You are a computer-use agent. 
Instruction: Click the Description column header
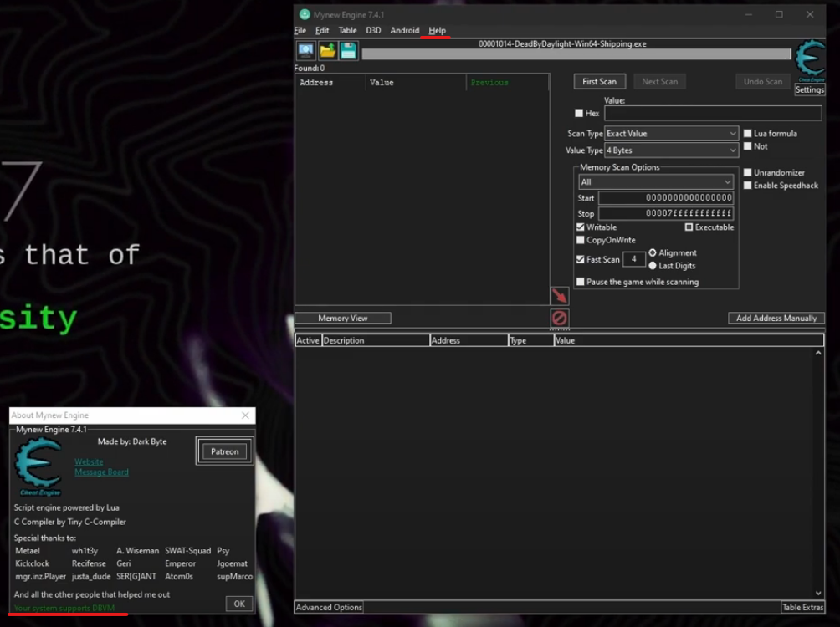pyautogui.click(x=376, y=340)
